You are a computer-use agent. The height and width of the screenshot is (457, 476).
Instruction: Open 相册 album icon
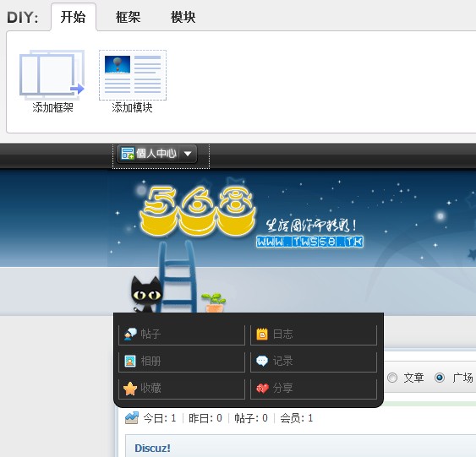coord(130,362)
